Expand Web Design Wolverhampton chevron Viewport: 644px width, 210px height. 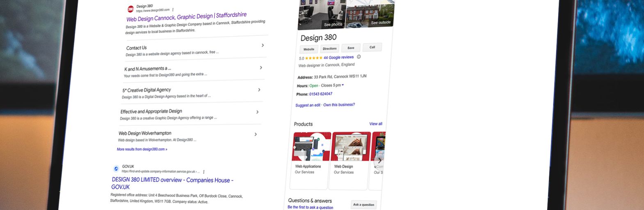coord(256,134)
